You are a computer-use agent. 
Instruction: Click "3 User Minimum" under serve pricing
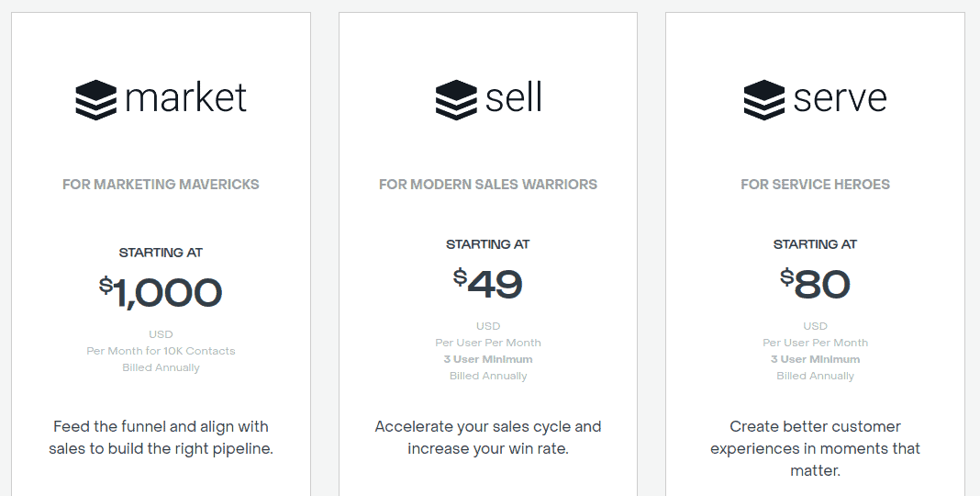click(815, 359)
